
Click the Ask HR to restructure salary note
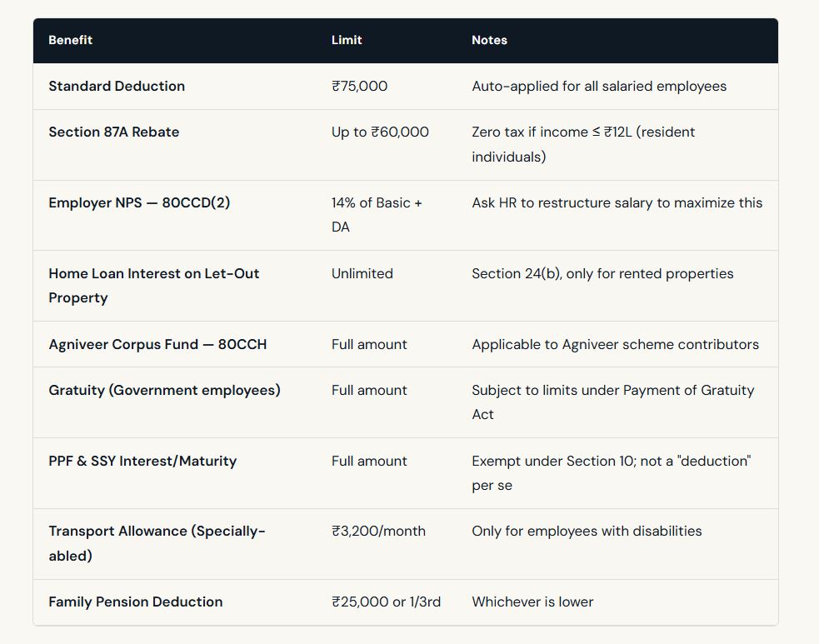pyautogui.click(x=617, y=202)
